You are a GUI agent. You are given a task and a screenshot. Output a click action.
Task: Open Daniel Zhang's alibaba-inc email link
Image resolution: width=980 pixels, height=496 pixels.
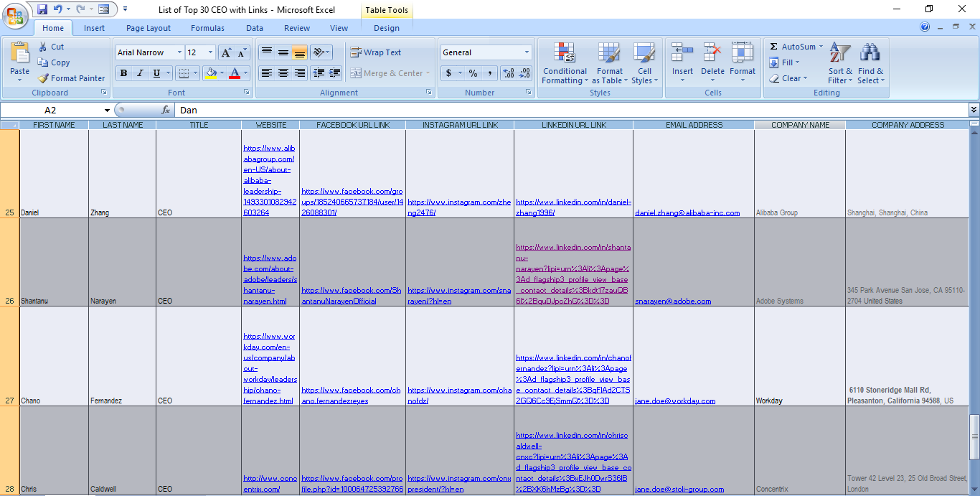pyautogui.click(x=687, y=213)
